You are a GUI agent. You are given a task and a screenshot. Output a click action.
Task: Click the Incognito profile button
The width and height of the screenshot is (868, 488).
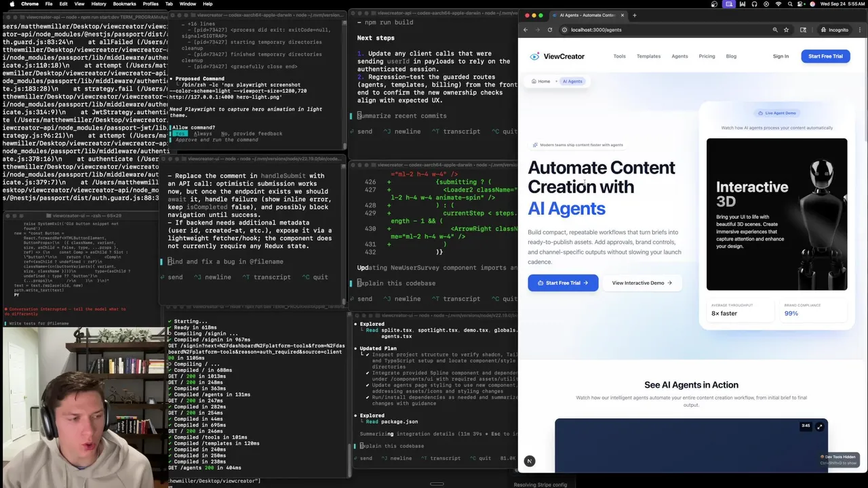tap(834, 30)
